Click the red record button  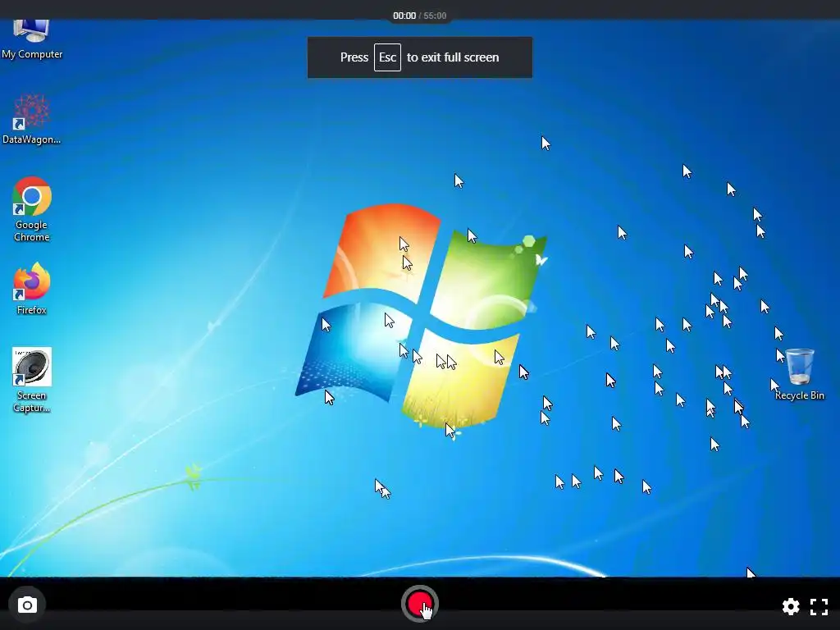tap(419, 605)
